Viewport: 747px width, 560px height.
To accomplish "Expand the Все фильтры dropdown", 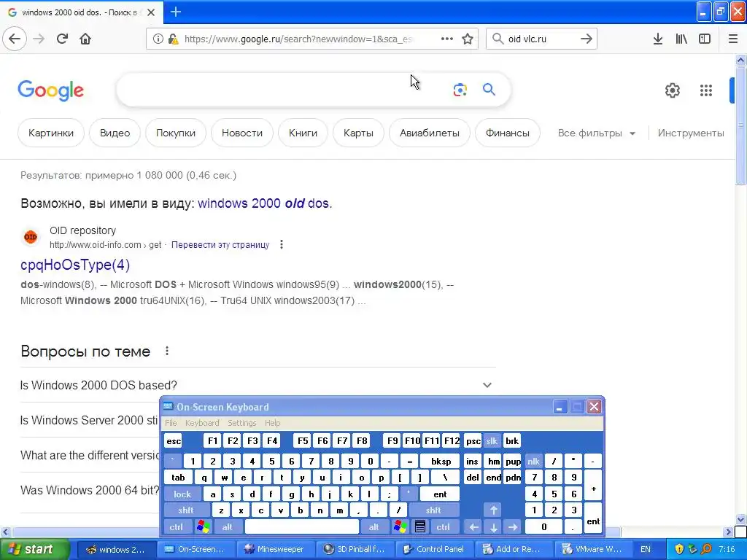I will click(597, 133).
